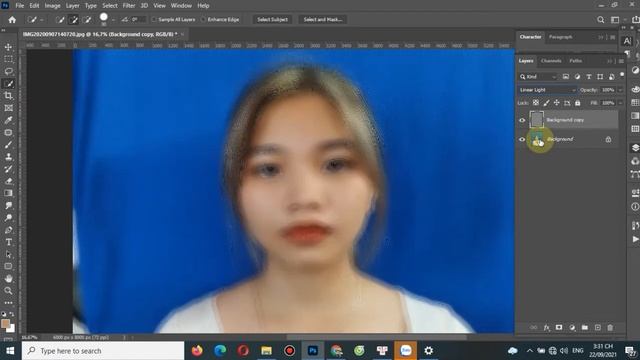Select the Zoom tool
Viewport: 640px width, 360px height.
[8, 291]
